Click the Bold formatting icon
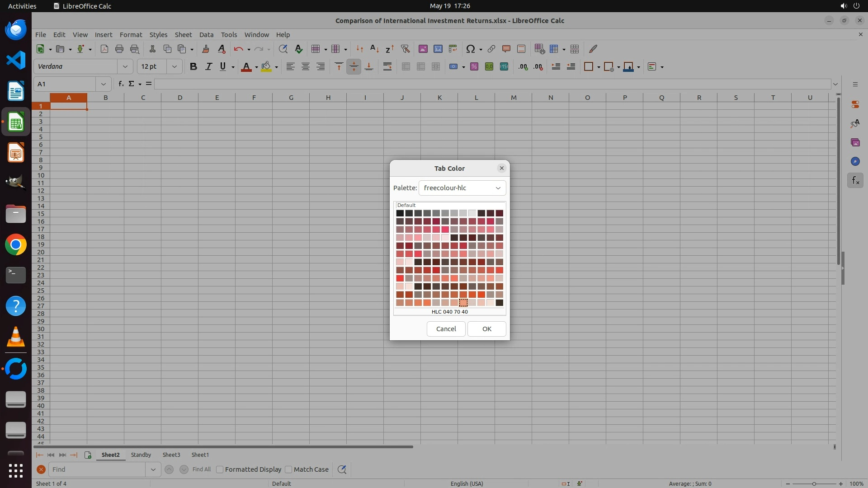Screen dimensions: 868x488 (193, 66)
